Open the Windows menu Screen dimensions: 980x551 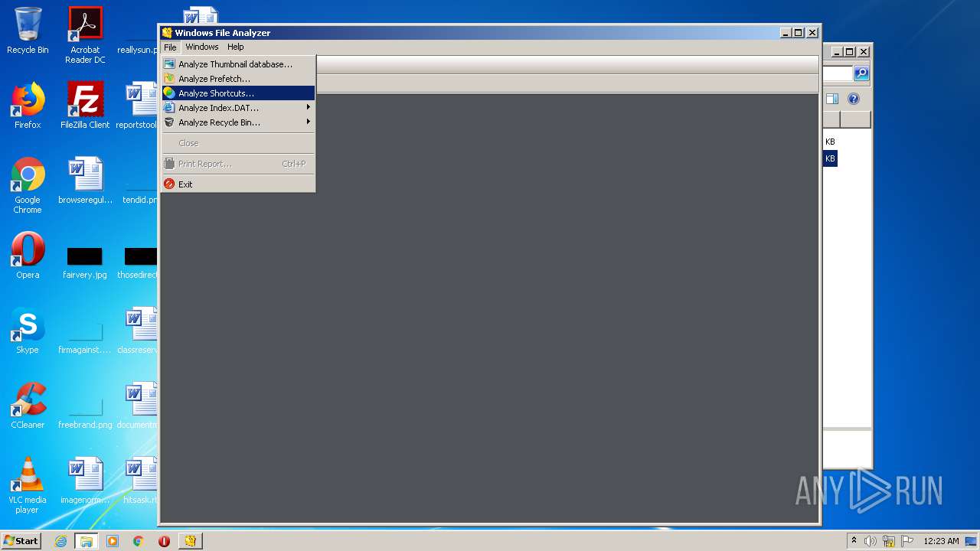click(202, 47)
